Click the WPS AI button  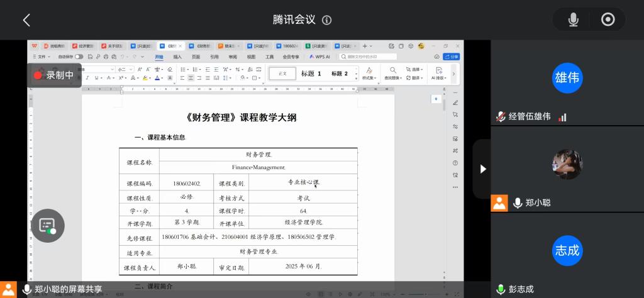coord(319,57)
